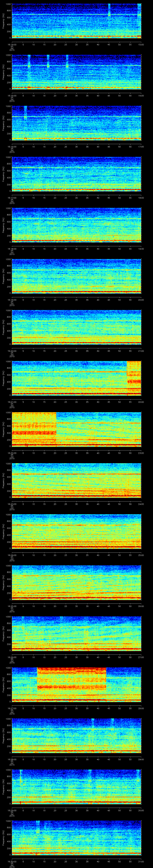Click the 16:17:00 start time label
Image resolution: width=153 pixels, height=868 pixels.
12,197
